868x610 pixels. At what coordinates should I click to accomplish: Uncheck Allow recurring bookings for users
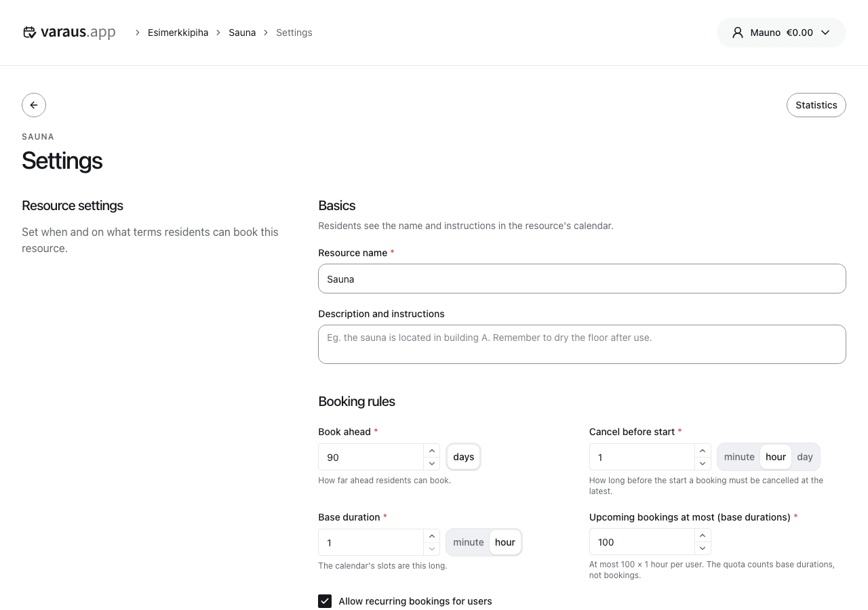coord(325,601)
